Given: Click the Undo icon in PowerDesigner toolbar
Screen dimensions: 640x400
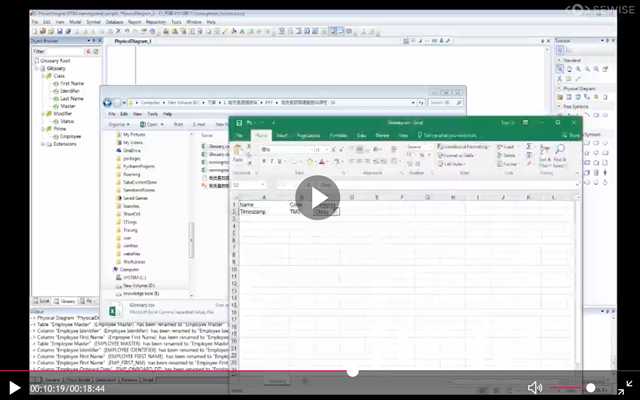Looking at the screenshot, I should tap(127, 31).
